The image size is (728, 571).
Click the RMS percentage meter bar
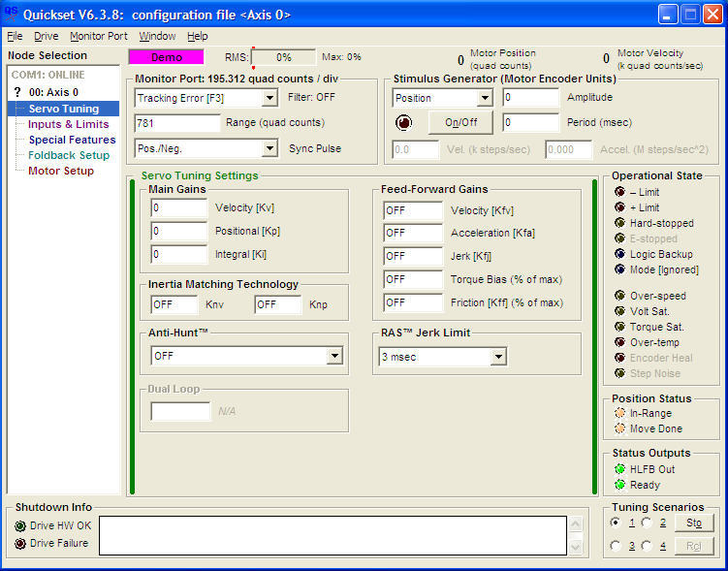click(x=284, y=57)
